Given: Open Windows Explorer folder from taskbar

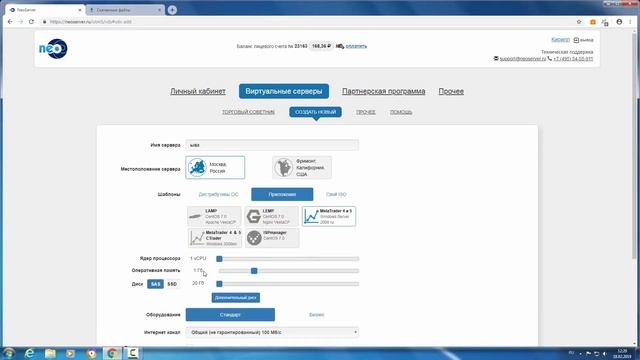Looking at the screenshot, I should (50, 353).
